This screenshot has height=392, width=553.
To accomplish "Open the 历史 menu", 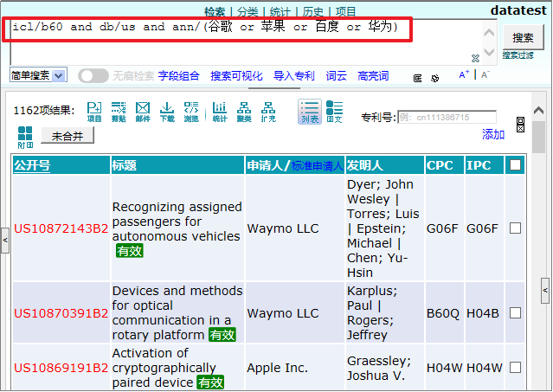I will point(312,12).
